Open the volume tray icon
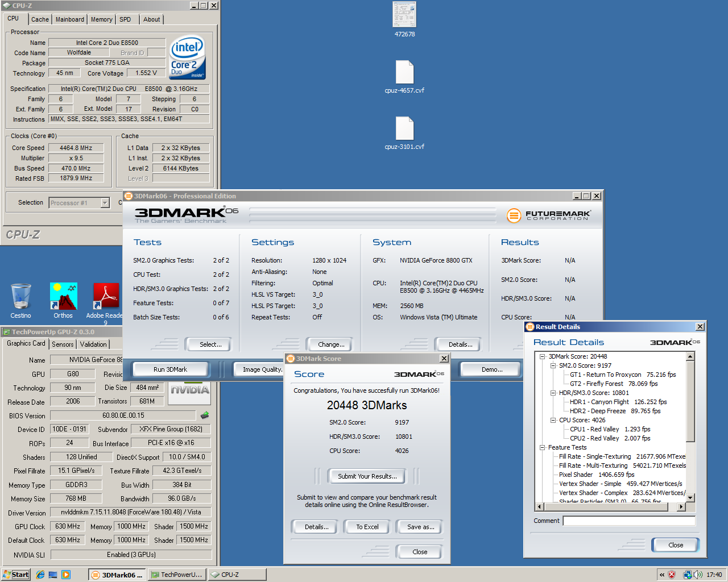This screenshot has height=582, width=728. click(697, 575)
